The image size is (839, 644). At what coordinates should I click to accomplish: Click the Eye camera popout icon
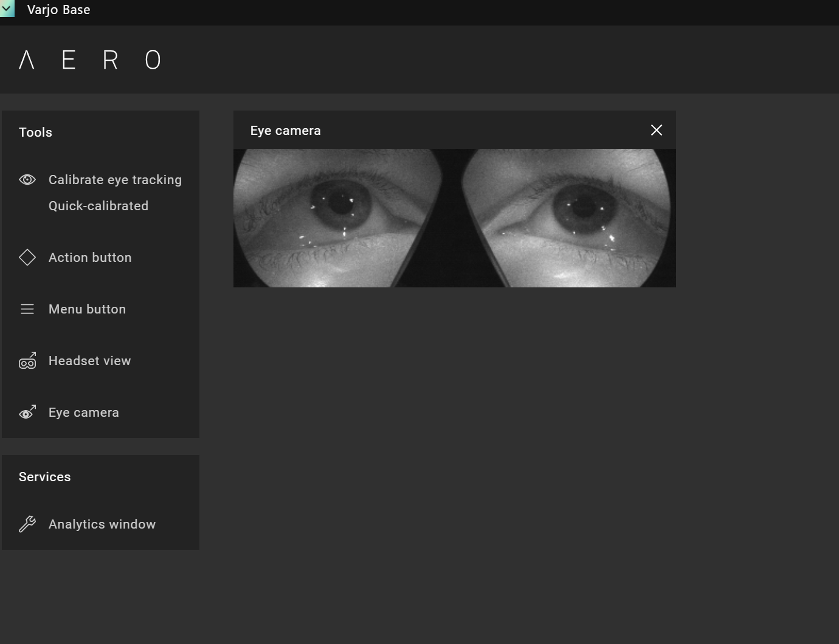click(x=27, y=413)
